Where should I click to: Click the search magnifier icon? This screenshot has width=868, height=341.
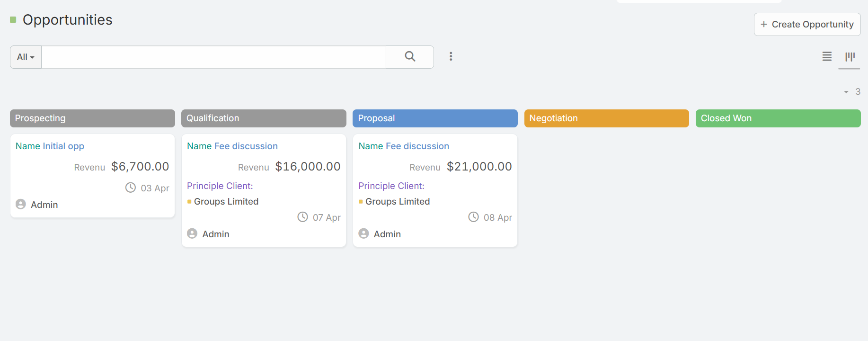click(x=410, y=57)
